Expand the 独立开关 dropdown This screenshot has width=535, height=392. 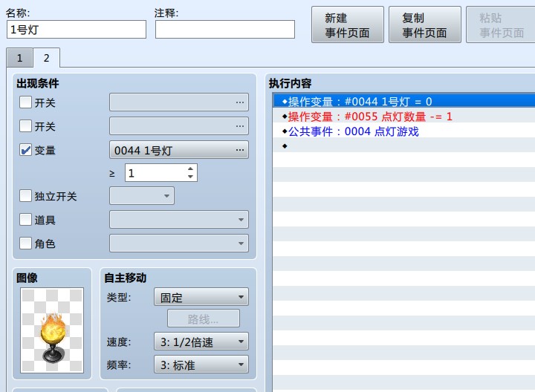point(142,196)
